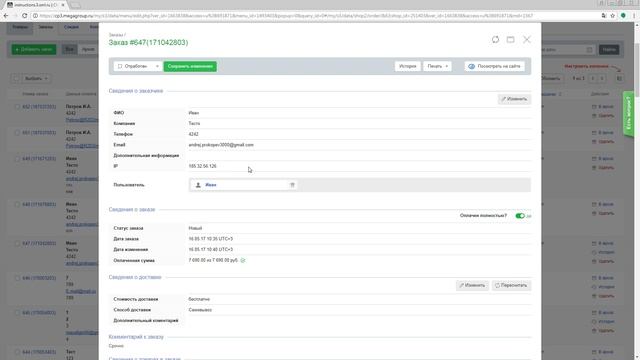Viewport: 640px width, 360px height.
Task: Delete order 651 in the background list
Action: [602, 142]
